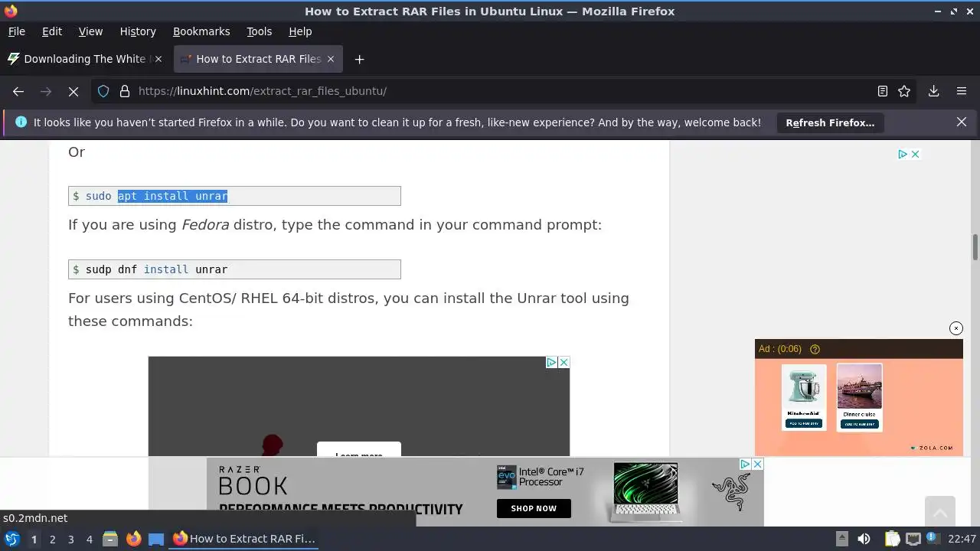Close the 'How to Extract RAR Files' tab
Image resolution: width=980 pixels, height=551 pixels.
tap(331, 59)
